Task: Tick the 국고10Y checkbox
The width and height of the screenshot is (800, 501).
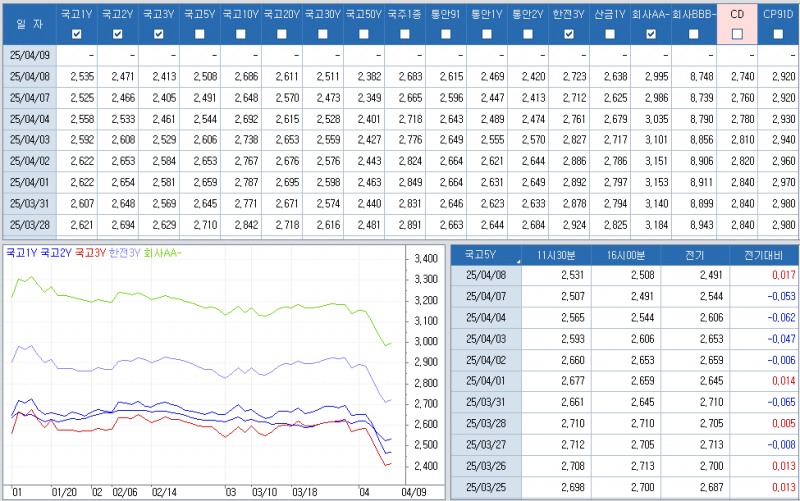Action: [240, 34]
